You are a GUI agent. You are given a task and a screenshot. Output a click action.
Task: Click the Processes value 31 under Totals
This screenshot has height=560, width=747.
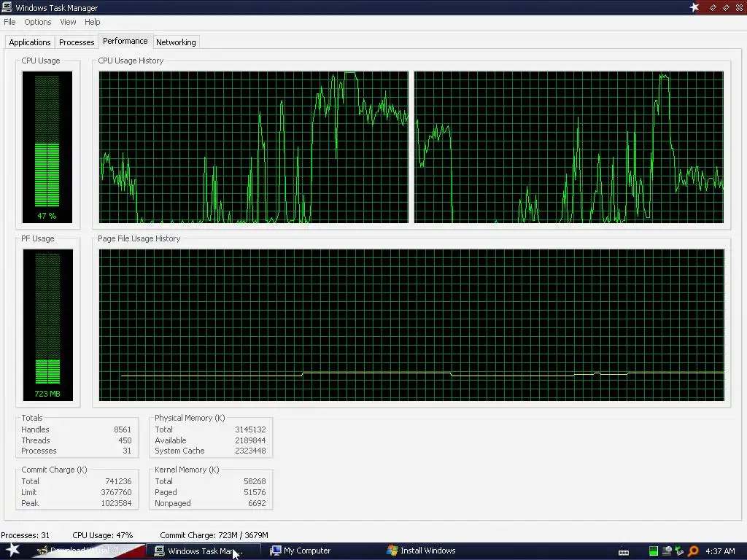[127, 451]
